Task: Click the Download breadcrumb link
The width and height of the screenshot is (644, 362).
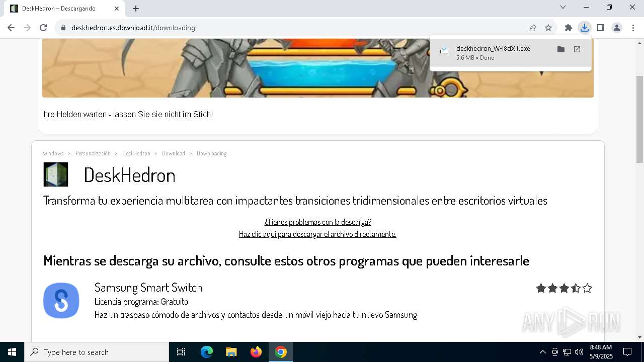Action: pos(174,153)
